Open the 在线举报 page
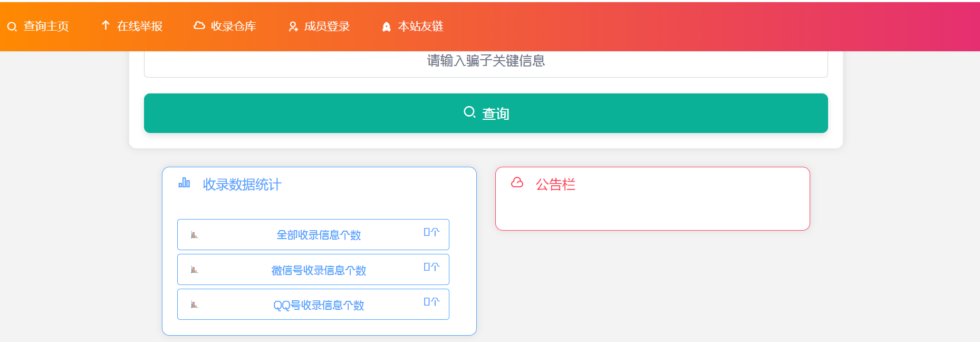 tap(140, 25)
